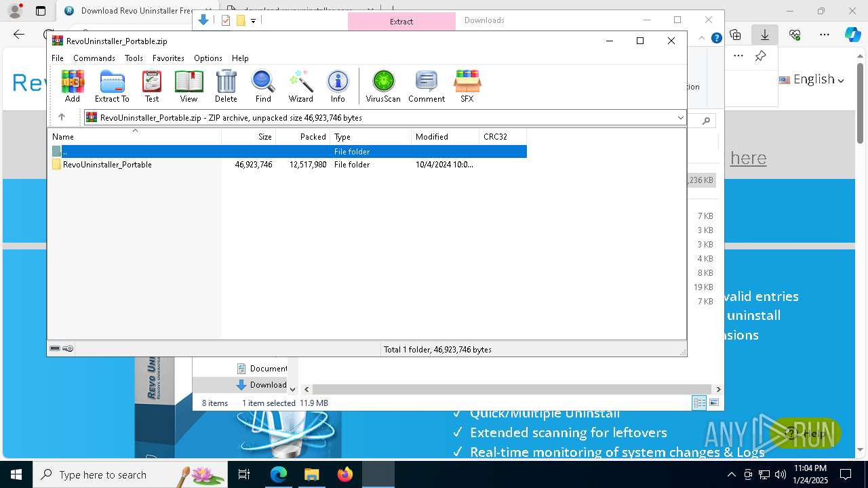Viewport: 868px width, 488px height.
Task: Expand WinRAR address path dropdown
Action: click(680, 117)
